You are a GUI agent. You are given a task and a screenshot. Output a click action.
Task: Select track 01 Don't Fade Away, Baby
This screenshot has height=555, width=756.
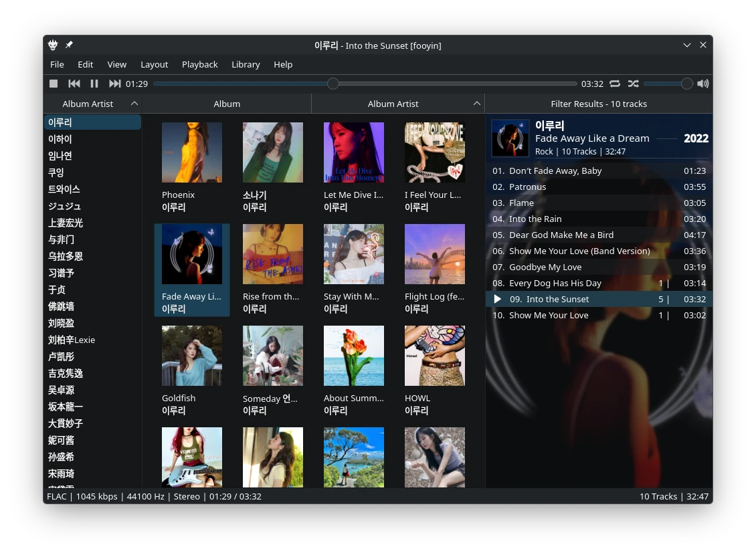point(599,171)
